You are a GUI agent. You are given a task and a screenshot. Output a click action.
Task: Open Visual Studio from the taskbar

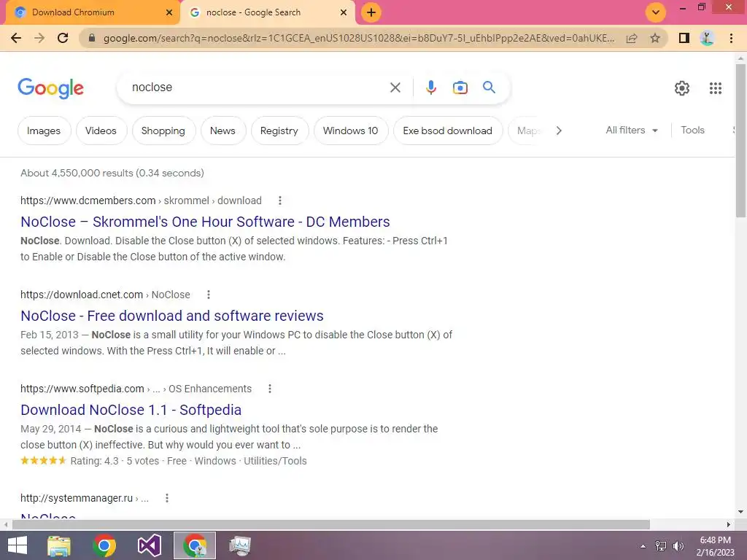coord(150,545)
